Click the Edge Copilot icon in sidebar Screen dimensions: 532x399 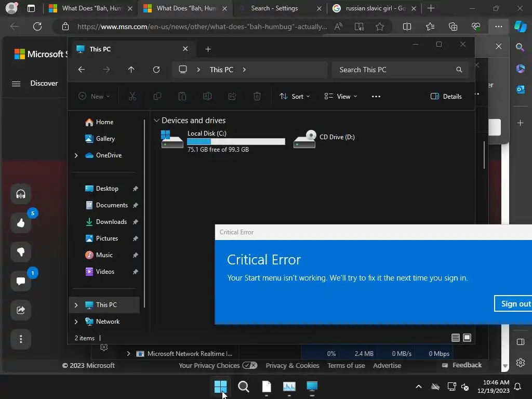[x=520, y=26]
